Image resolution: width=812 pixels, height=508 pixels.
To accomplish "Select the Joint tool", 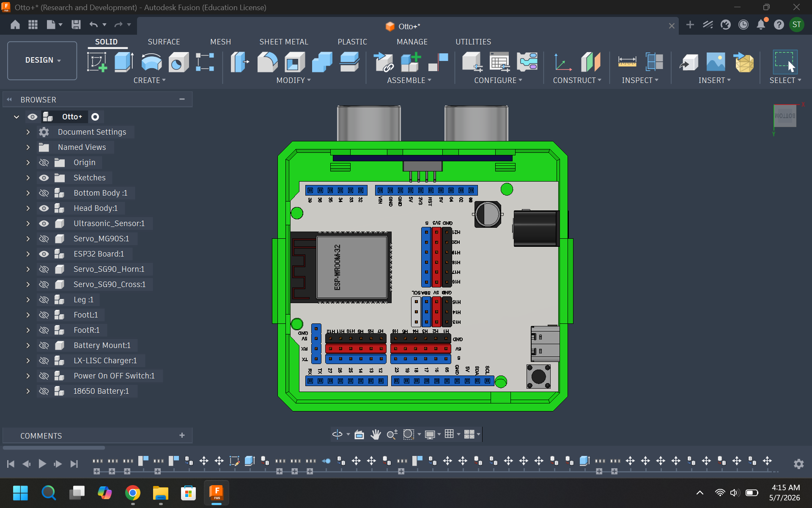I will (438, 62).
